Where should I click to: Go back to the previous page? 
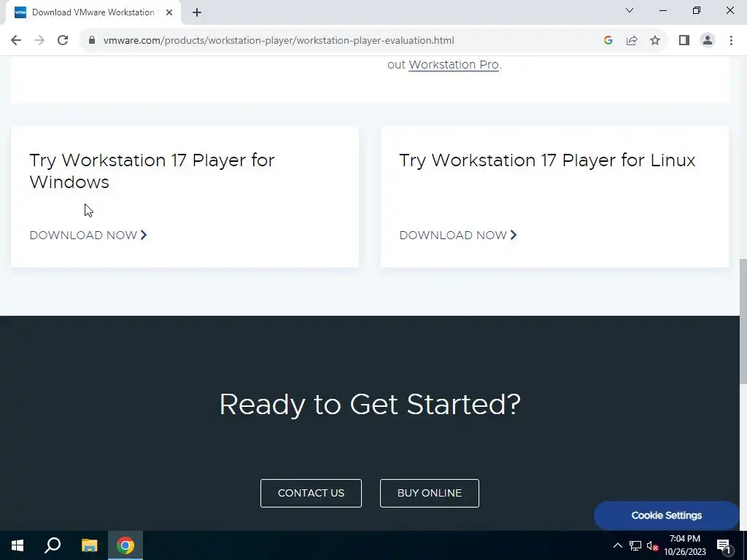[16, 41]
